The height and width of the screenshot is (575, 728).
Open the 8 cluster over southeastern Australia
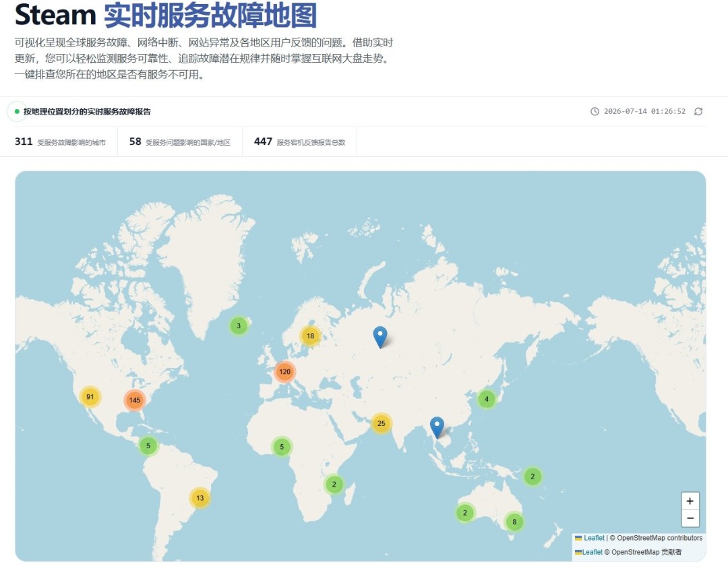514,522
